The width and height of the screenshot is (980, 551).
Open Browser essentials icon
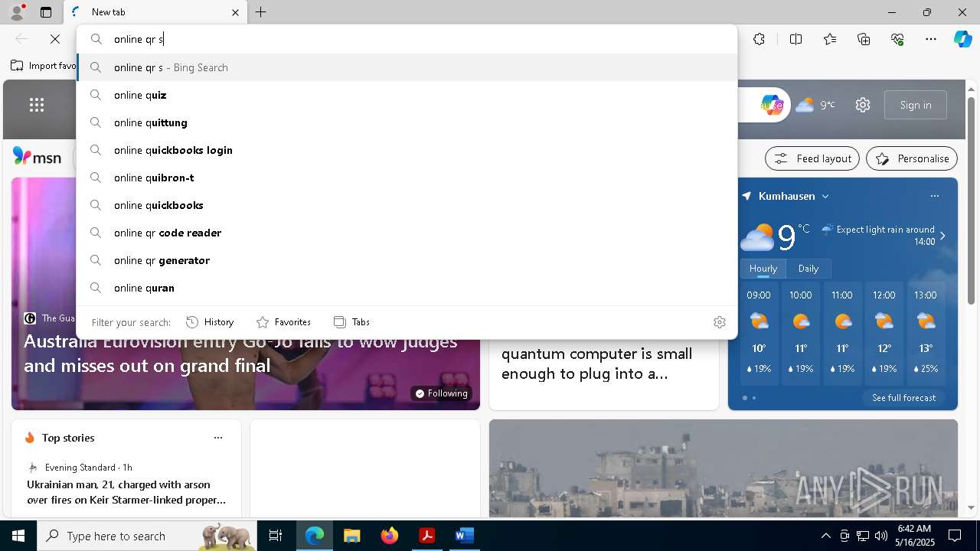click(x=897, y=39)
